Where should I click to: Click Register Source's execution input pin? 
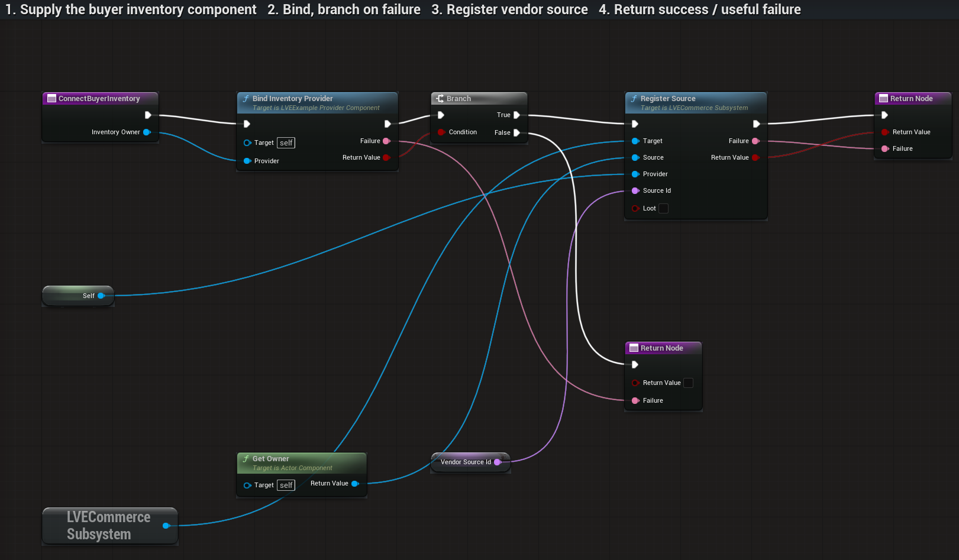635,124
